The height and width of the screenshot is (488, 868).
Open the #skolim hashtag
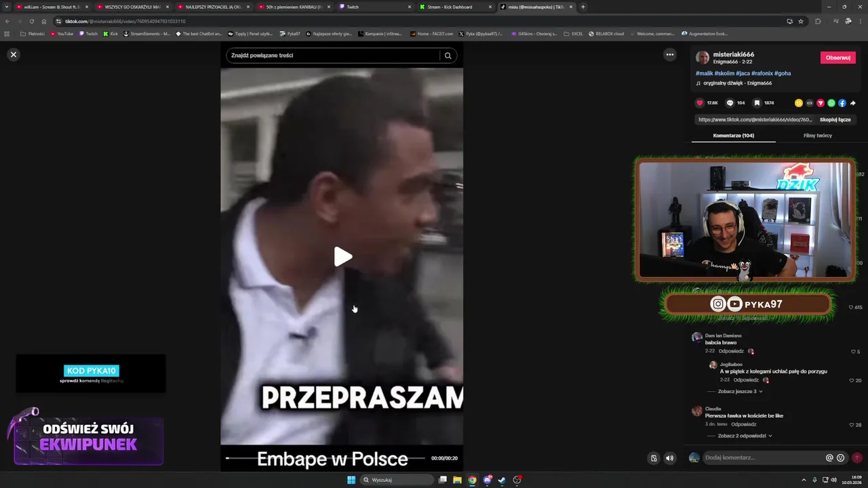click(x=724, y=73)
